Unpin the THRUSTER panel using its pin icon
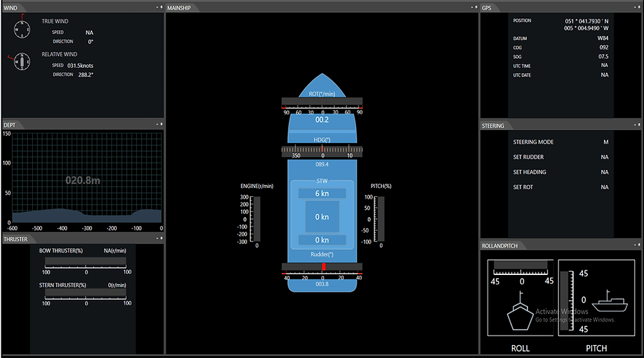 pos(162,238)
